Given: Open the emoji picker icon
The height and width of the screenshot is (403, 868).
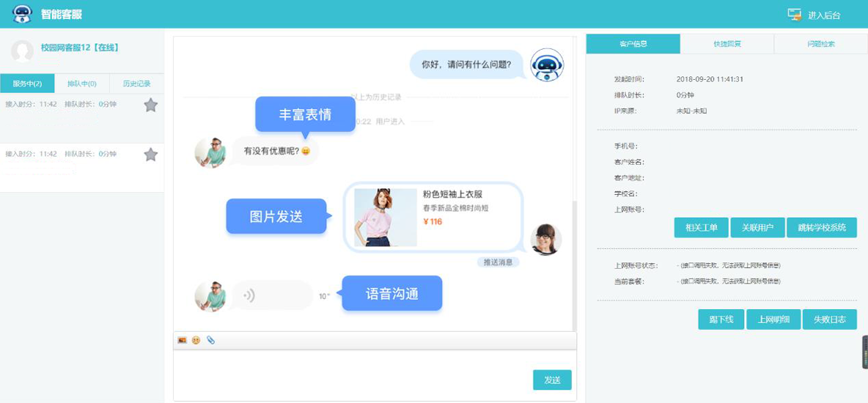Looking at the screenshot, I should pos(196,340).
